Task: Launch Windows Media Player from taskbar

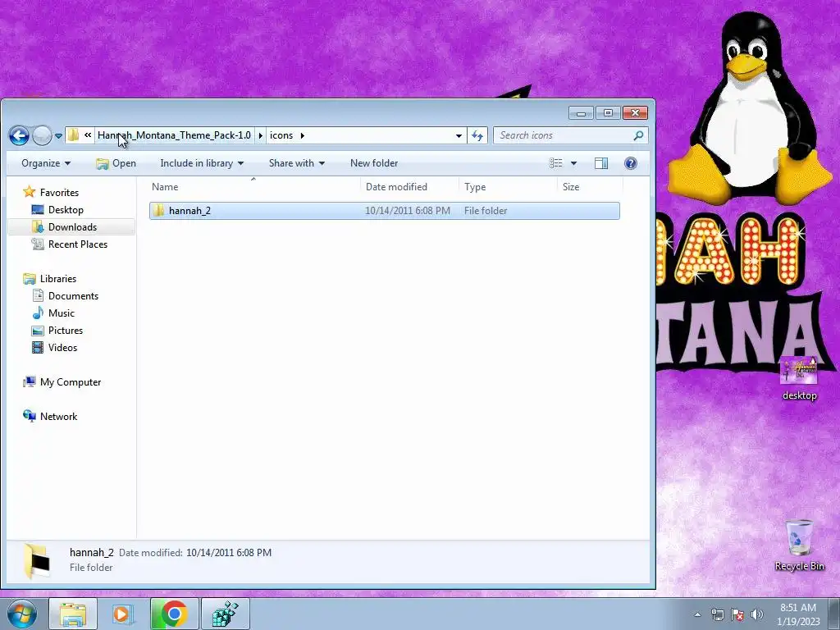Action: pyautogui.click(x=123, y=614)
